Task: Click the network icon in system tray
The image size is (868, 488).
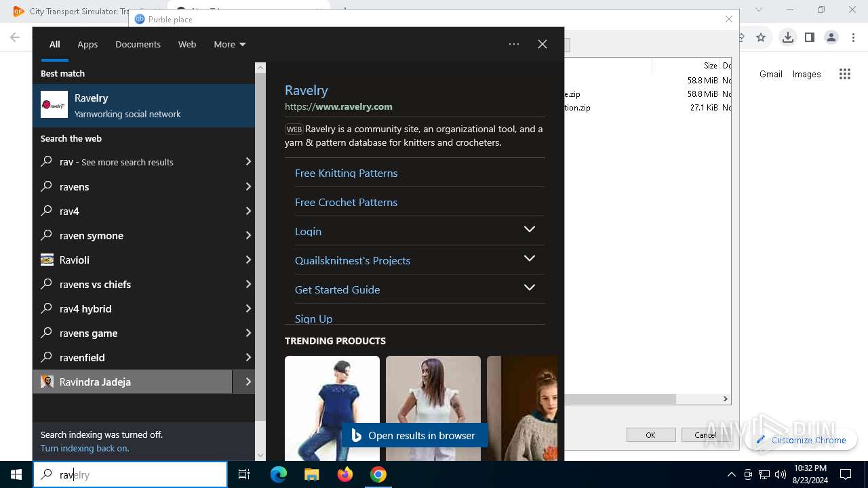Action: [764, 474]
